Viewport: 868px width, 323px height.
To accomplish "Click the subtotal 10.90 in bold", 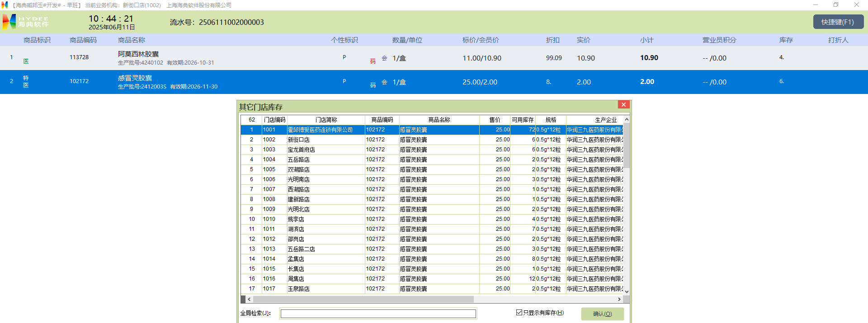I will [649, 58].
